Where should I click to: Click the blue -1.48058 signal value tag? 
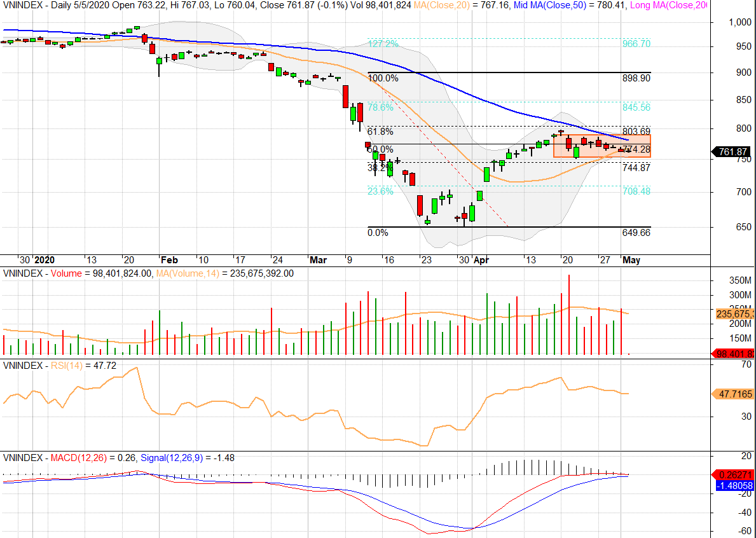[734, 486]
